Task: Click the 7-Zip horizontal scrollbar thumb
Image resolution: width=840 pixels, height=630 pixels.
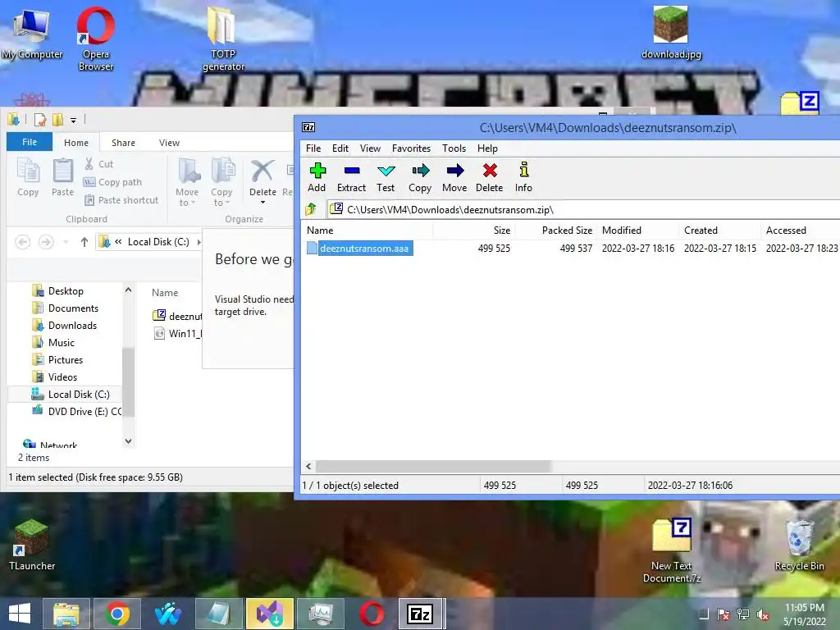Action: [x=433, y=466]
